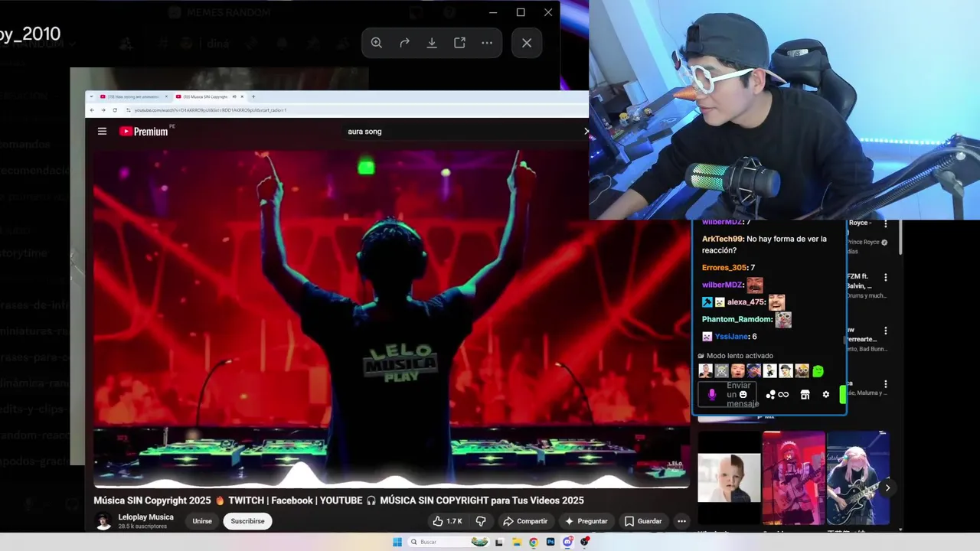Image resolution: width=980 pixels, height=551 pixels.
Task: Open the emoji picker in chat input
Action: click(x=743, y=395)
